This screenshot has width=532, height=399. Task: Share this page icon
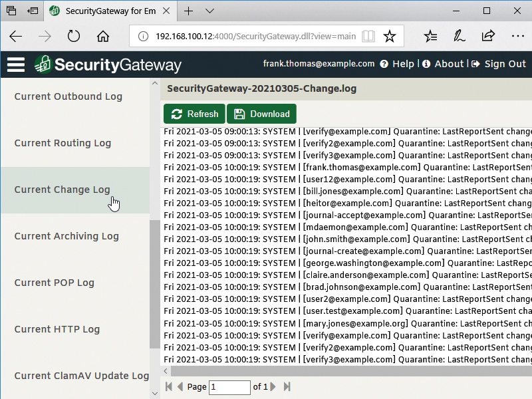[x=488, y=36]
